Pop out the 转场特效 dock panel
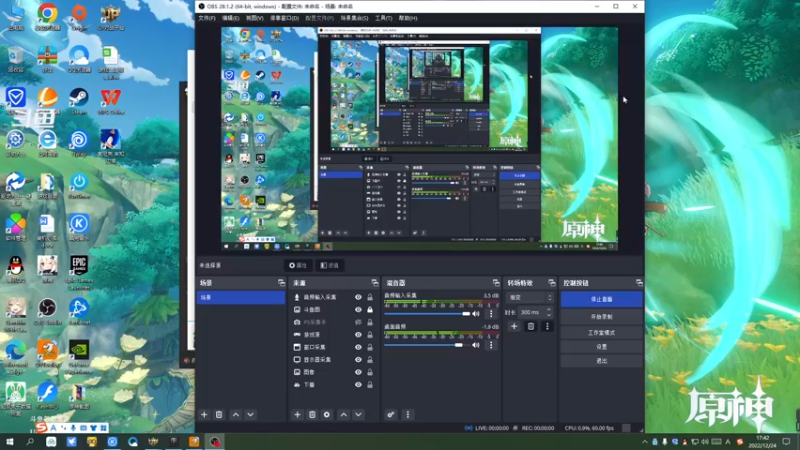Viewport: 800px width, 450px height. point(552,283)
